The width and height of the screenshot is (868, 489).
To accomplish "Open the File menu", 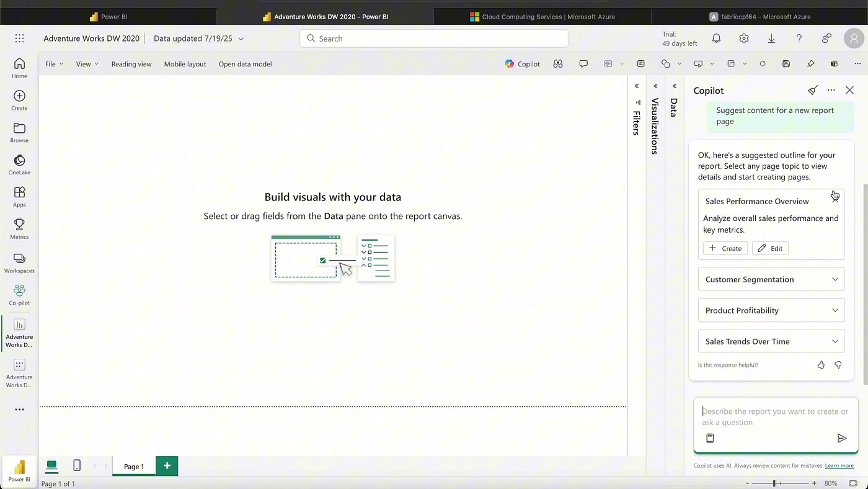I will pos(54,64).
